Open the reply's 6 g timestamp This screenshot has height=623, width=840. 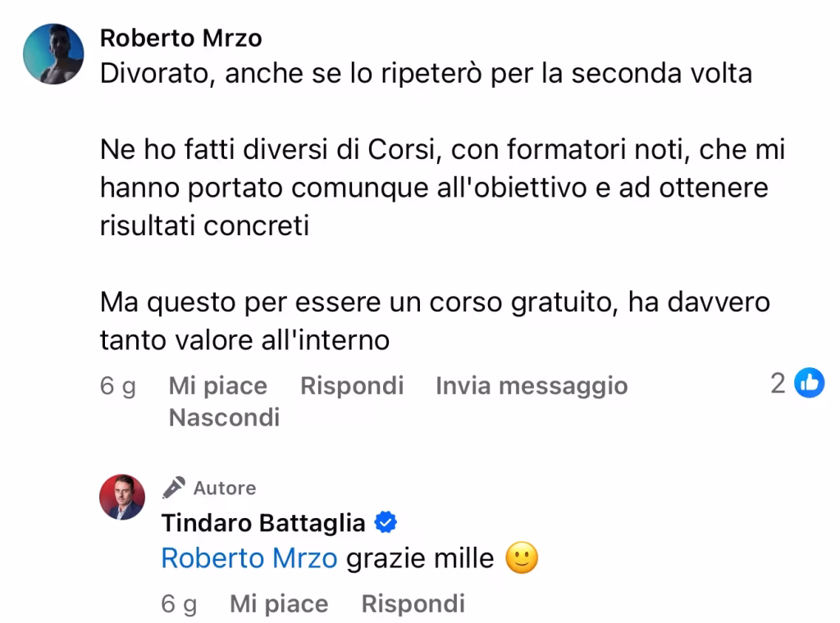click(179, 603)
